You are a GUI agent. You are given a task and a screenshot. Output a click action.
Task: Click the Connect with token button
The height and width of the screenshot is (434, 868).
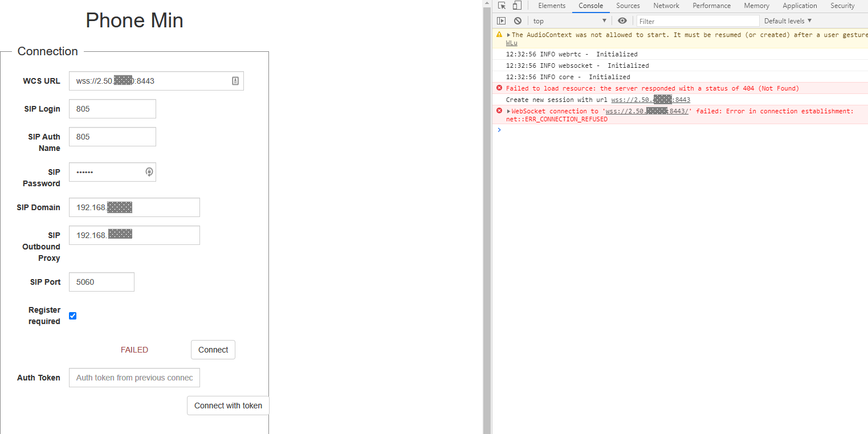pyautogui.click(x=228, y=406)
